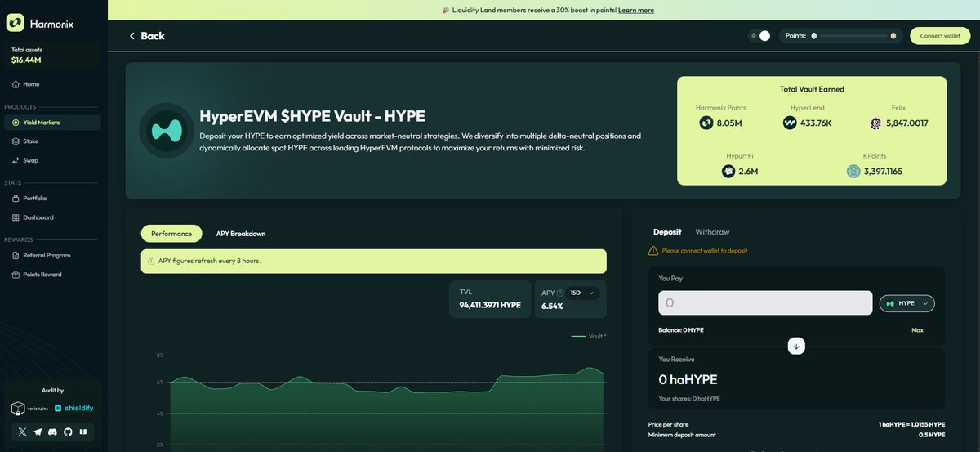980x452 pixels.
Task: Open the docs book icon
Action: click(83, 432)
